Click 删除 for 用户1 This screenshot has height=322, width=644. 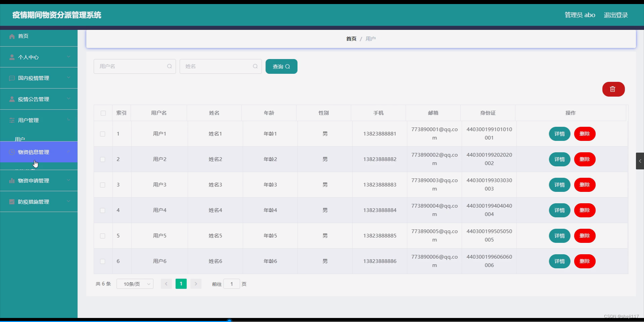click(x=585, y=134)
